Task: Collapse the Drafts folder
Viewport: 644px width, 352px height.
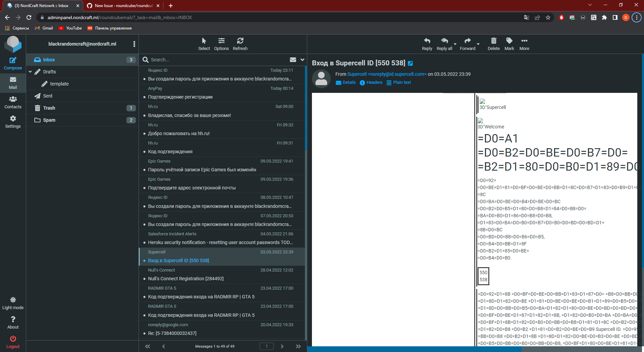Action: tap(30, 71)
